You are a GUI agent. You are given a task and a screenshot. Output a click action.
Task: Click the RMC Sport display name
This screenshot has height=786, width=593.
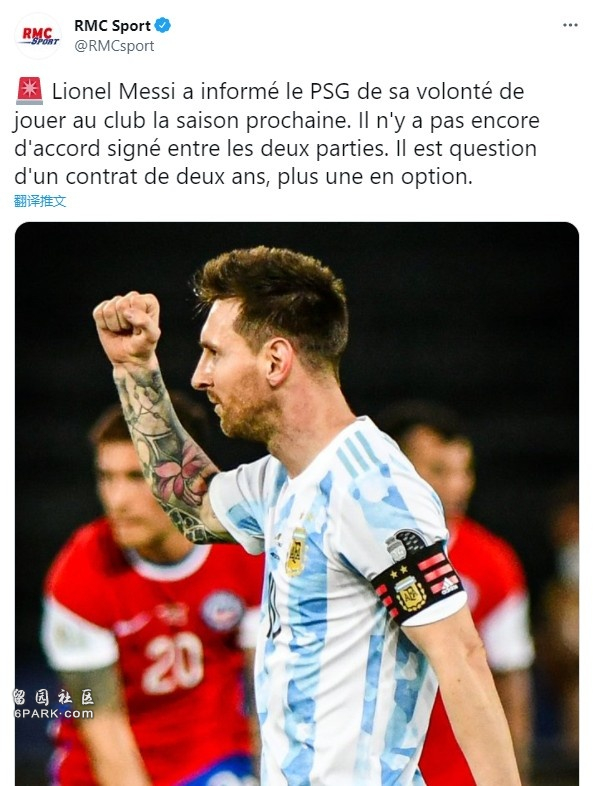click(112, 25)
